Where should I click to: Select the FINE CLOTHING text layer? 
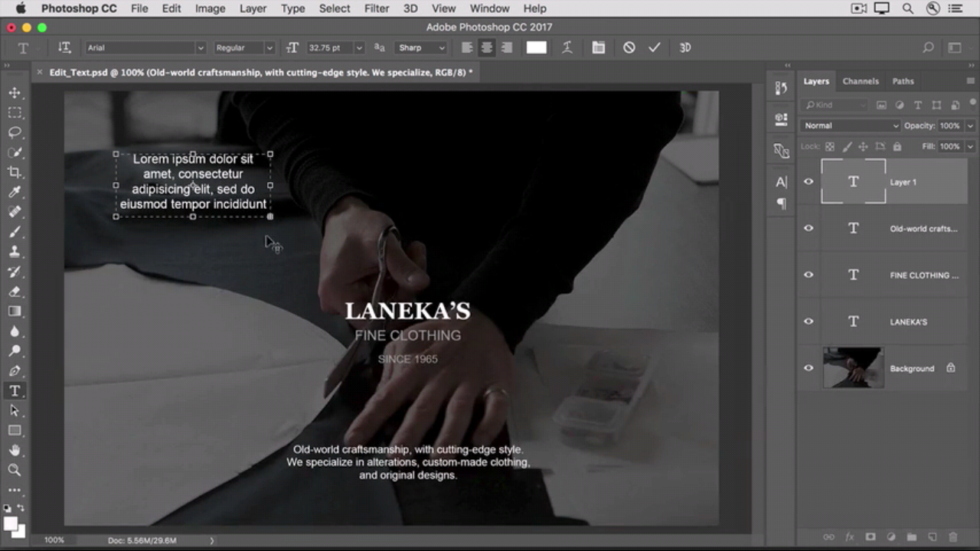click(923, 275)
